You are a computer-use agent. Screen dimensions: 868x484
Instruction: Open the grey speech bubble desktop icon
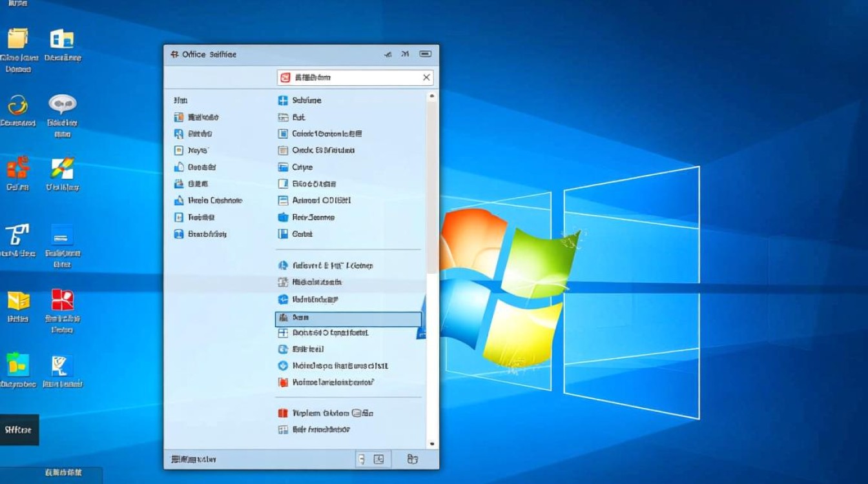(62, 105)
